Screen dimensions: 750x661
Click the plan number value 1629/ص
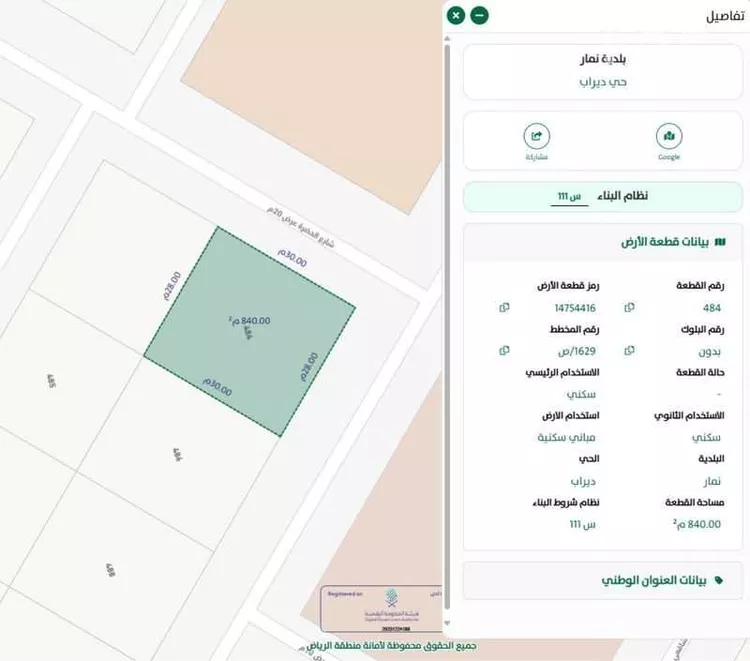576,351
